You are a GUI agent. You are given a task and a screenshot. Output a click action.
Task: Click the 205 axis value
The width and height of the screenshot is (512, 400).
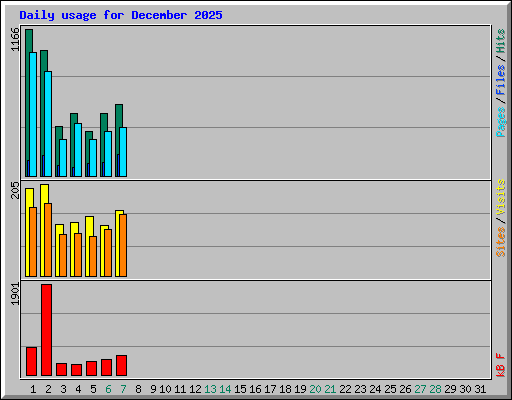(15, 190)
